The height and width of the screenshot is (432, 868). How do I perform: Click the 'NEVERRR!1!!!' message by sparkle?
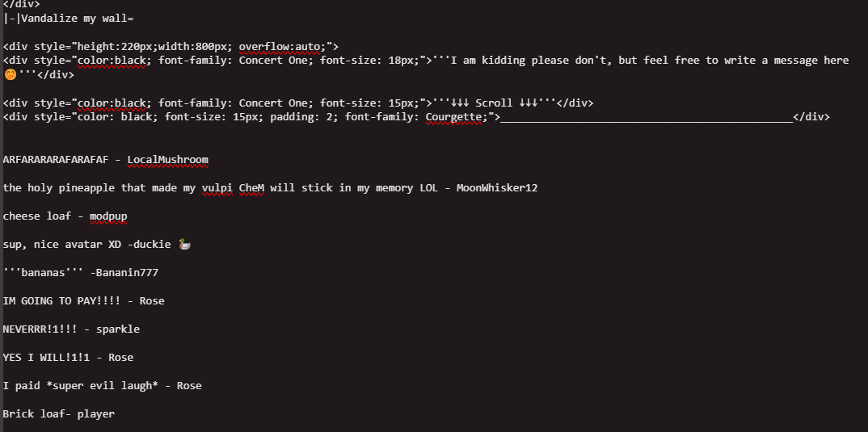click(40, 329)
